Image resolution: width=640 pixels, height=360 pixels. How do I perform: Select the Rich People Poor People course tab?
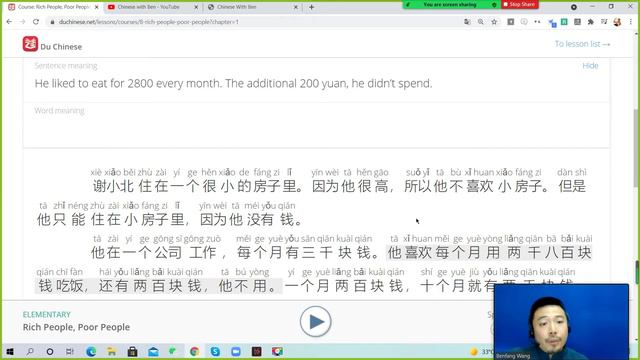point(49,7)
